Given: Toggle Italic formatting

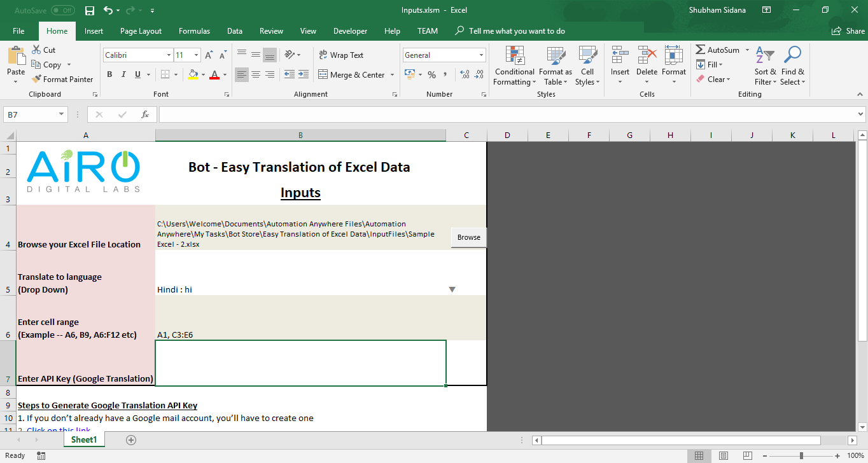Looking at the screenshot, I should (x=123, y=75).
